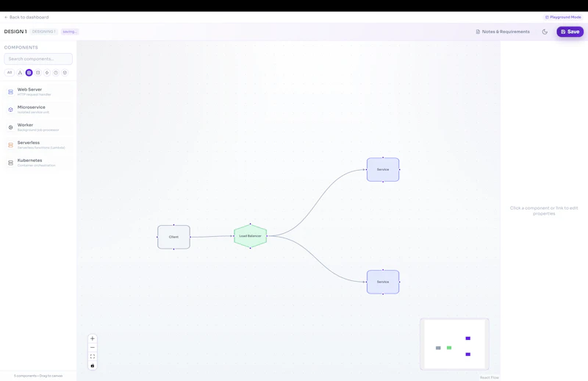Select the lightning-style category filter icon
The image size is (588, 381).
(x=47, y=72)
